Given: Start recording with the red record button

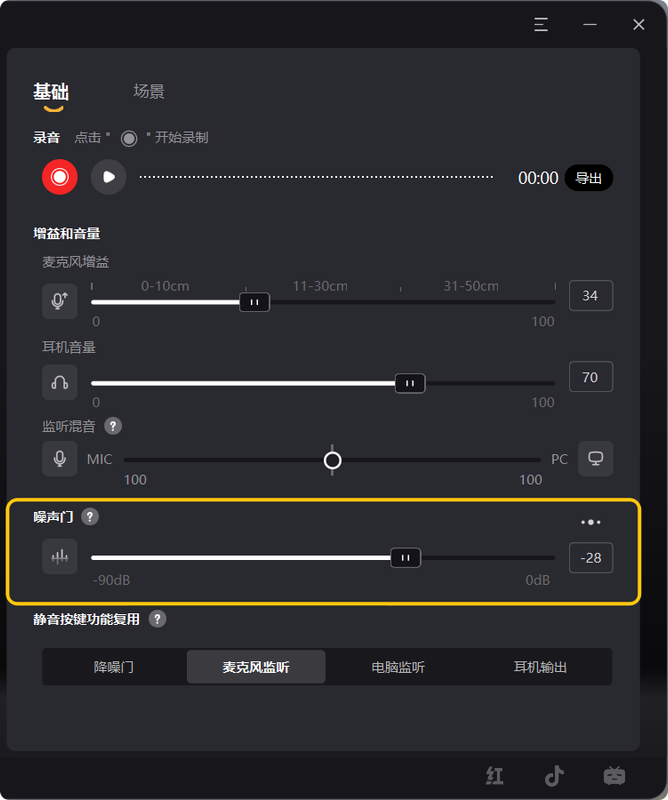Looking at the screenshot, I should click(60, 177).
